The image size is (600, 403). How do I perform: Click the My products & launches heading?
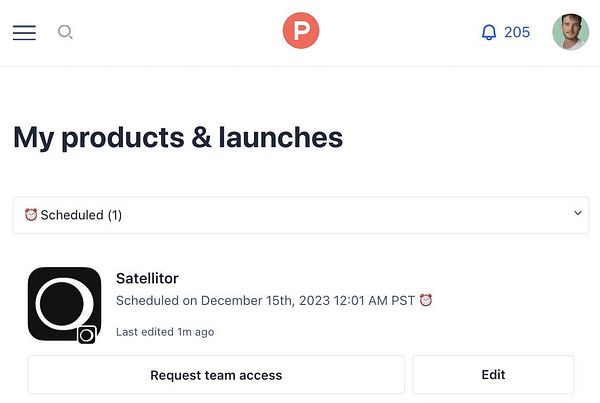tap(178, 137)
